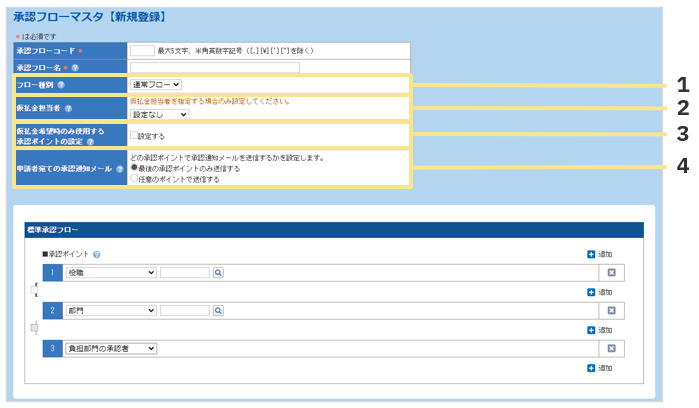The width and height of the screenshot is (699, 408).
Task: Click the search icon in approval point 1
Action: tap(218, 272)
